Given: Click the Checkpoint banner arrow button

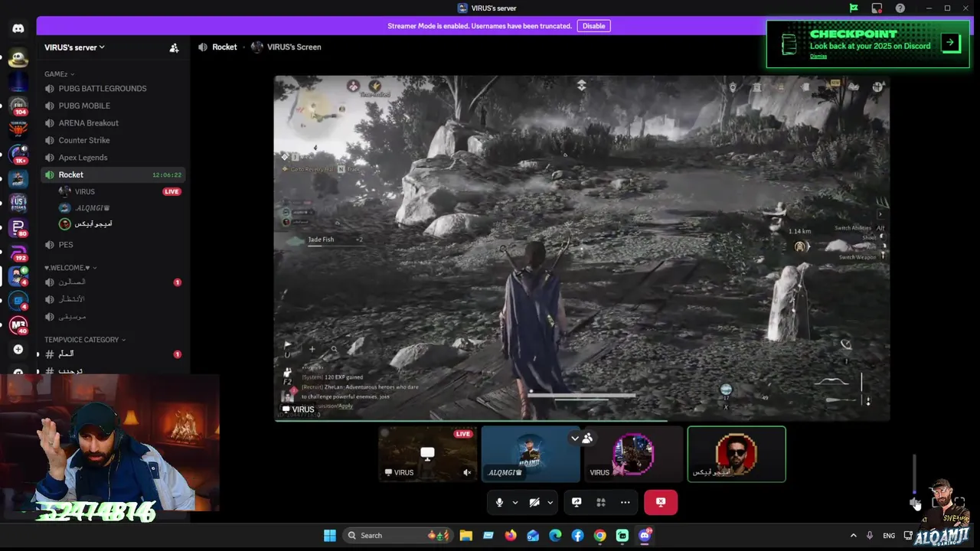Looking at the screenshot, I should click(x=950, y=43).
